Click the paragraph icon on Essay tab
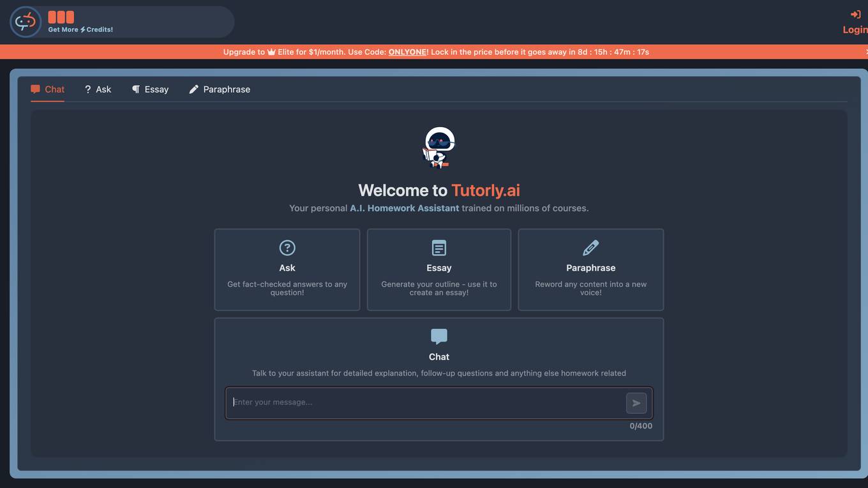Image resolution: width=868 pixels, height=488 pixels. pos(135,89)
